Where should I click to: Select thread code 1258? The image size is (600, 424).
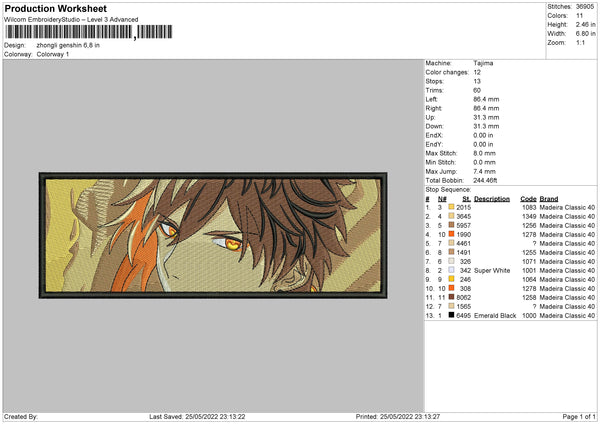coord(529,297)
